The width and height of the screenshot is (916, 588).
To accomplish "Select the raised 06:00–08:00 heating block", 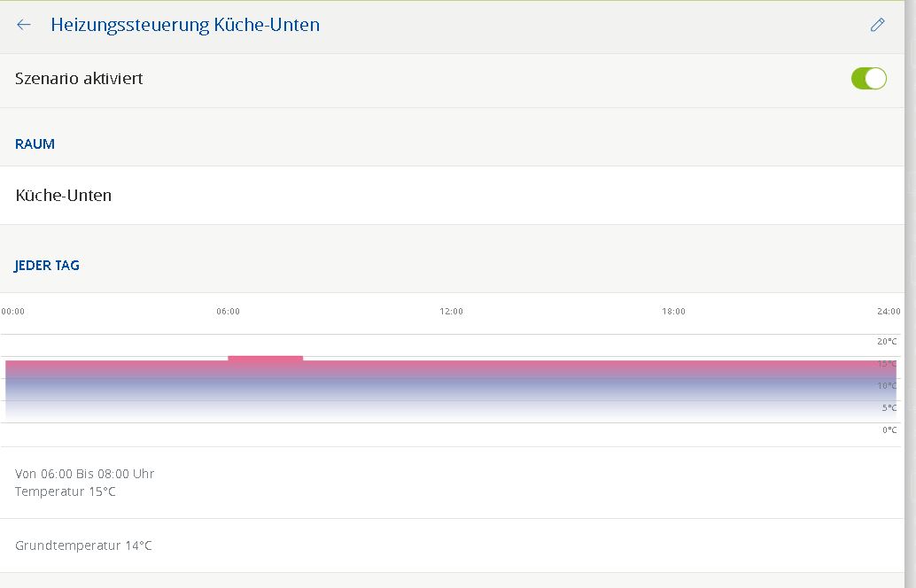I will pyautogui.click(x=265, y=359).
